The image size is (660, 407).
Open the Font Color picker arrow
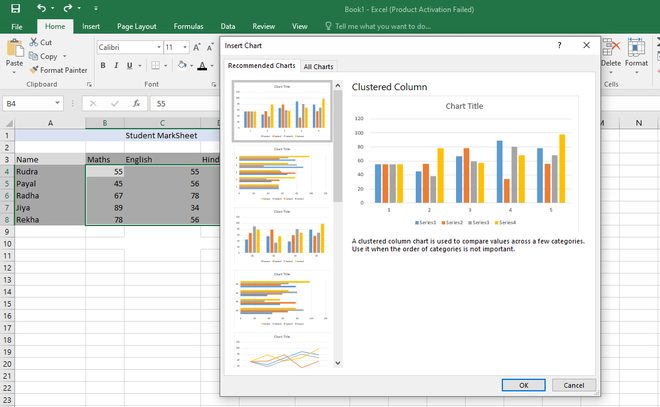pyautogui.click(x=212, y=66)
